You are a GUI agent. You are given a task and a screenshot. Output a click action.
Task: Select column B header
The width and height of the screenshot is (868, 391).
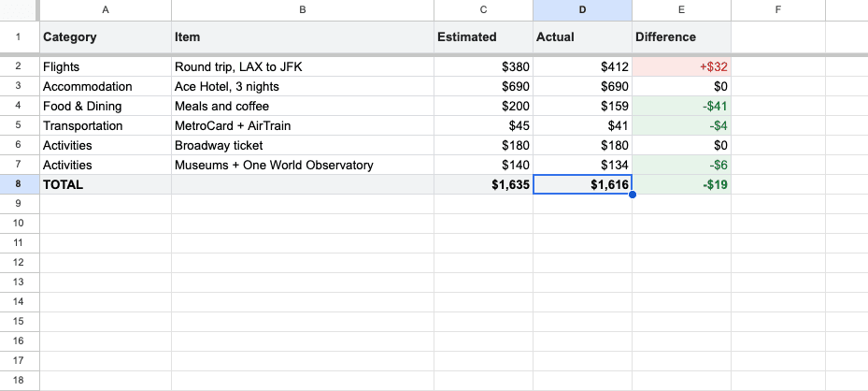(x=302, y=10)
